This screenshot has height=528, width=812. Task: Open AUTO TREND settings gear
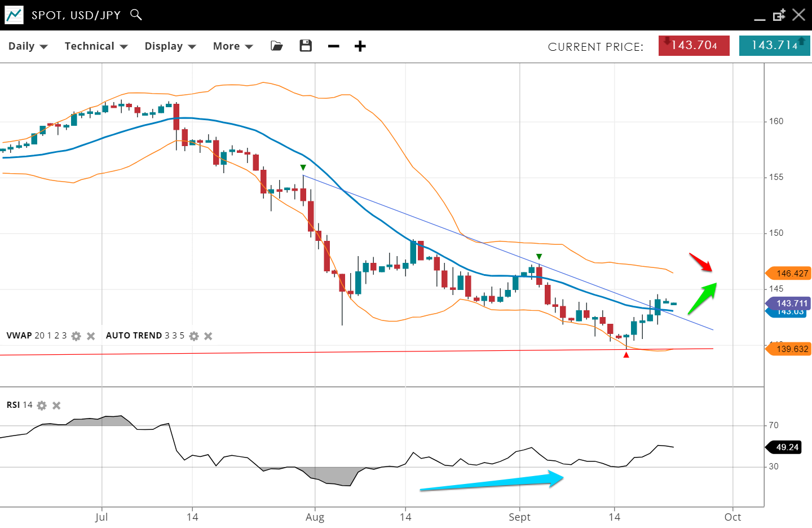194,336
